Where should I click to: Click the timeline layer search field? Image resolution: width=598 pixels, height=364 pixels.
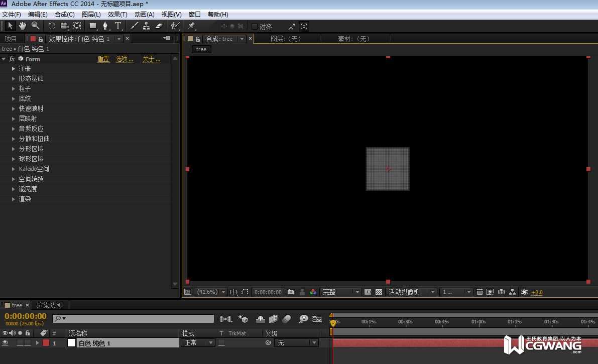(133, 319)
